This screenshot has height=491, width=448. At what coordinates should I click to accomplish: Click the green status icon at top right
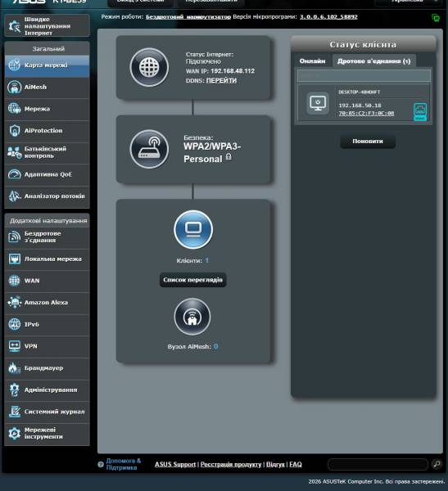[x=436, y=17]
